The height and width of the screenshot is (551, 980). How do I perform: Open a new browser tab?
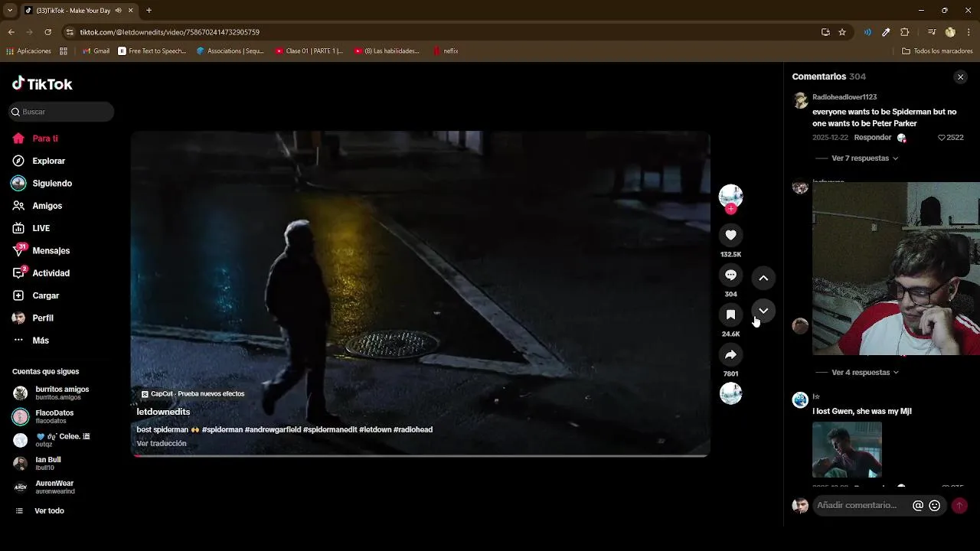click(x=149, y=11)
